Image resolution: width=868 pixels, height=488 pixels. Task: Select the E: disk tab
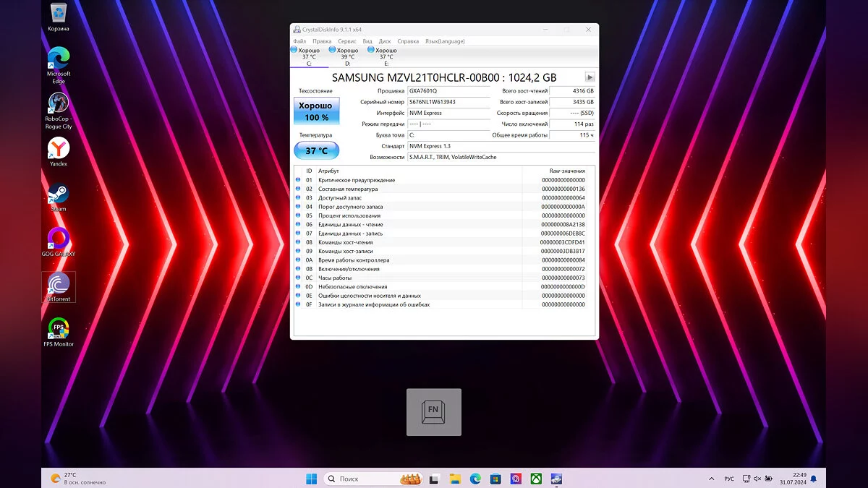386,57
